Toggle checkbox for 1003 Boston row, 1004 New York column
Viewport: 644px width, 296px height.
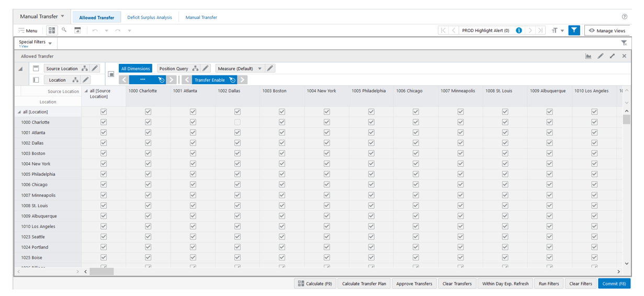coord(327,154)
